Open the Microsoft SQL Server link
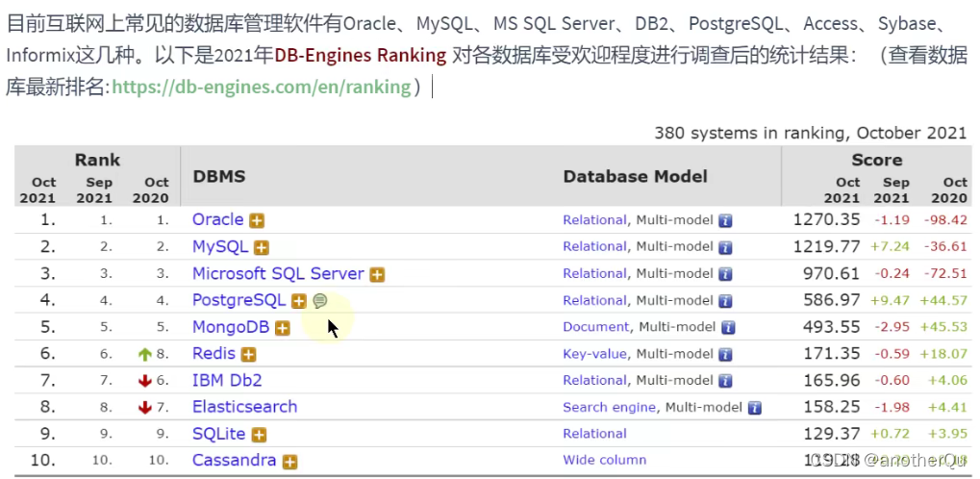Image resolution: width=980 pixels, height=479 pixels. [x=278, y=273]
